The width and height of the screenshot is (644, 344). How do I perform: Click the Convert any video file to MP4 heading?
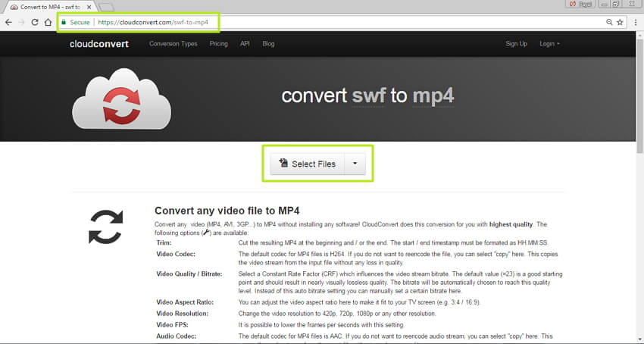[x=227, y=211]
